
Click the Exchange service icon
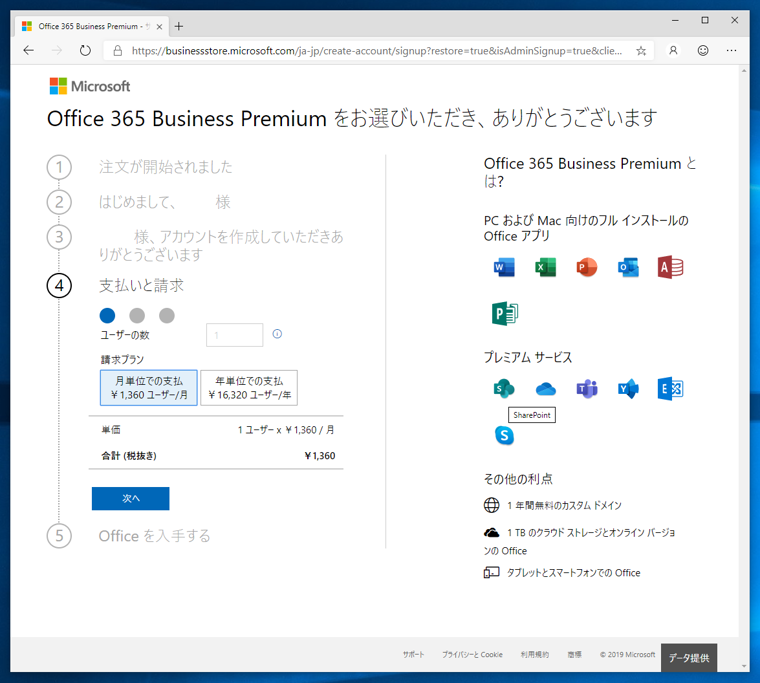pos(670,389)
